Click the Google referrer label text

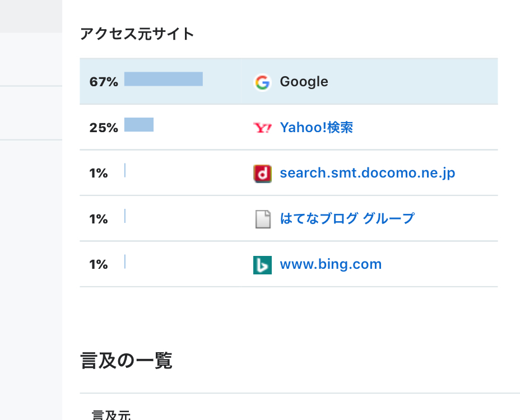(304, 81)
